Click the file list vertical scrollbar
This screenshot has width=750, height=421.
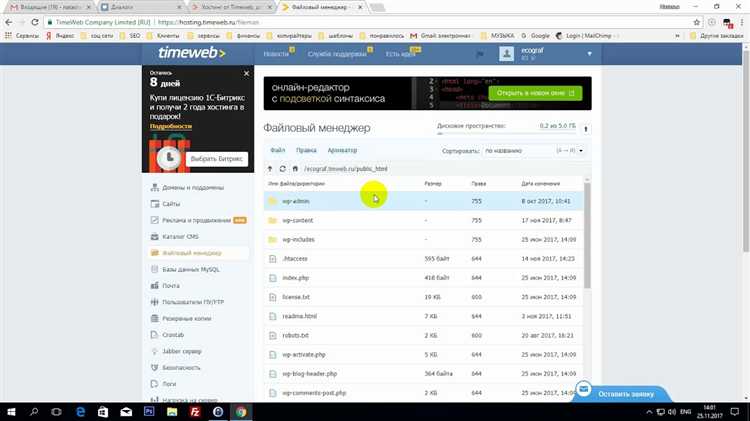pos(587,235)
